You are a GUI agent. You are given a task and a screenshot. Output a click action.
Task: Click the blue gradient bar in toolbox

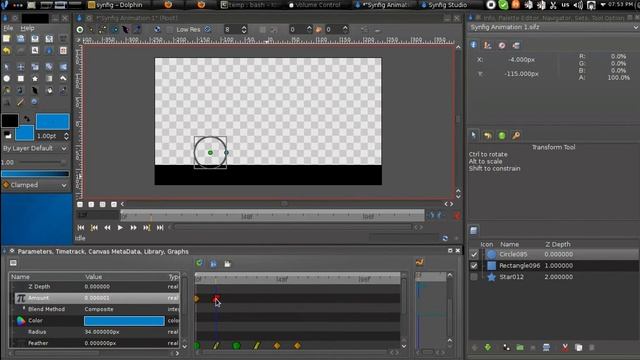(35, 174)
